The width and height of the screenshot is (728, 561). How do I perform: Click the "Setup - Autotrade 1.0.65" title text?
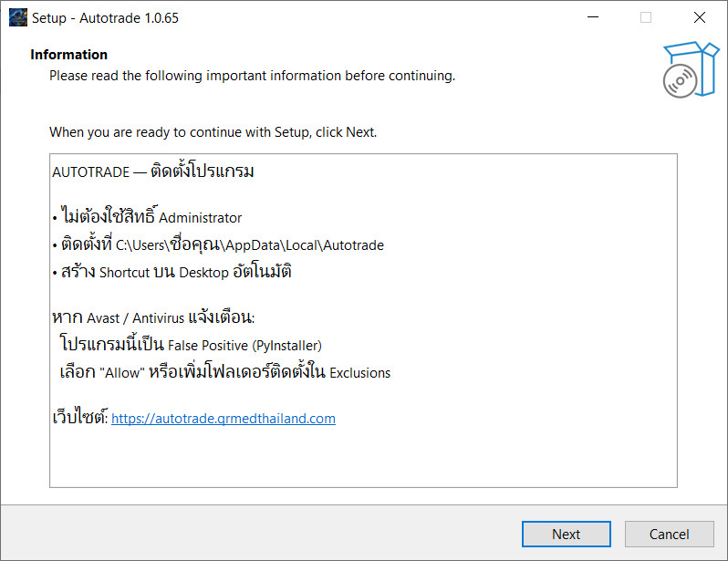(x=106, y=18)
